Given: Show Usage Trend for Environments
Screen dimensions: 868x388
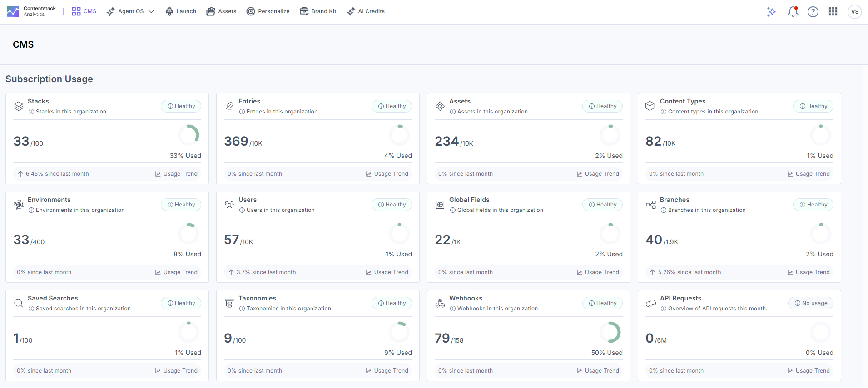Looking at the screenshot, I should click(x=176, y=272).
